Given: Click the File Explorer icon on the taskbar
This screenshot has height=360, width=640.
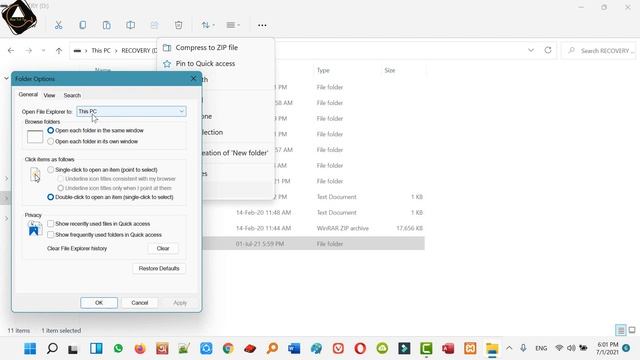Looking at the screenshot, I should [x=492, y=349].
